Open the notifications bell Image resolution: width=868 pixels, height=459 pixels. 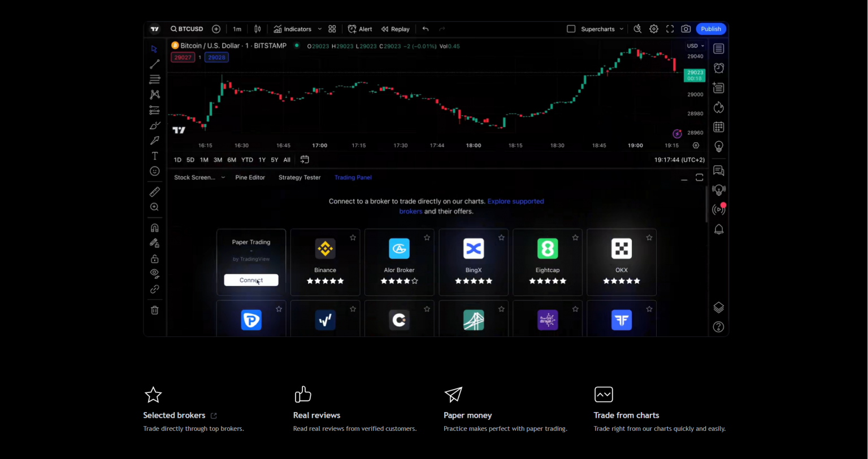(718, 229)
